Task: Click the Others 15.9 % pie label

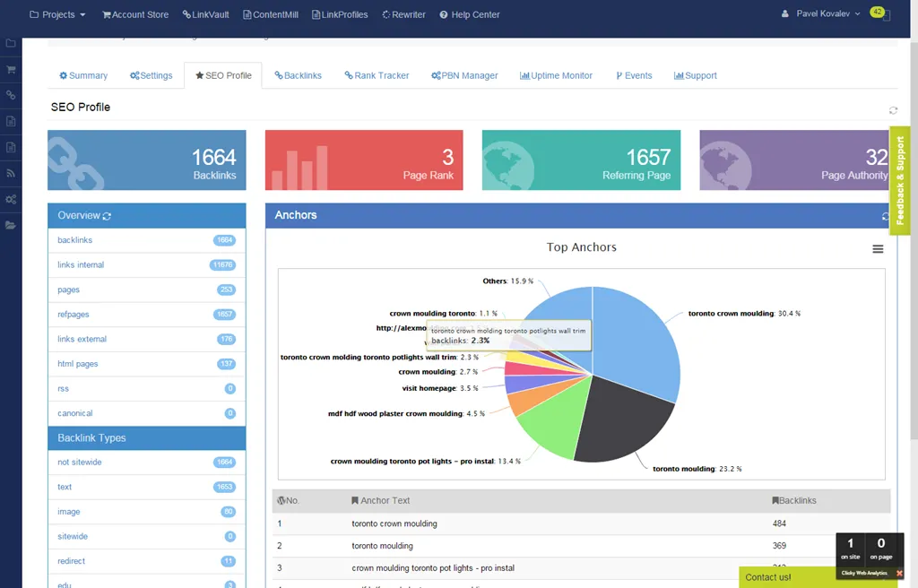Action: [x=508, y=281]
